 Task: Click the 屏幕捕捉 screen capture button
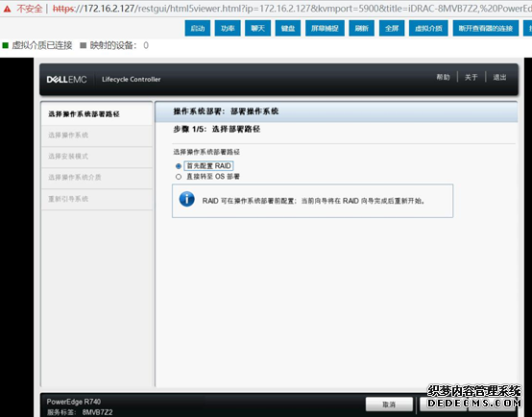pos(325,28)
